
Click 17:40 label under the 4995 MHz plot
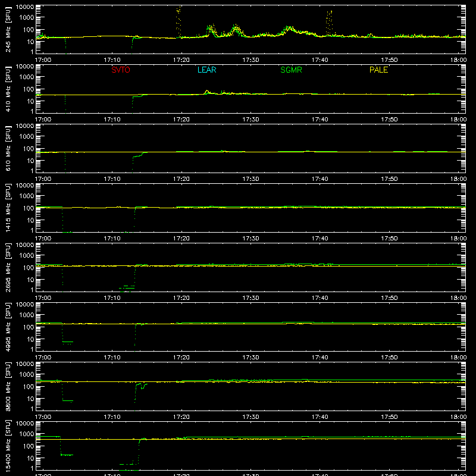point(320,358)
